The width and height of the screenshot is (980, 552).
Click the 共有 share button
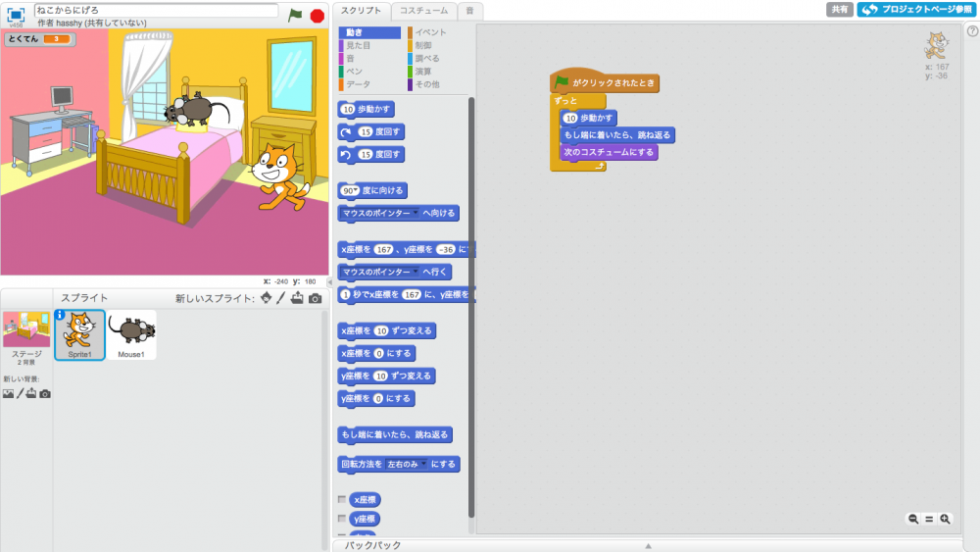click(x=839, y=9)
